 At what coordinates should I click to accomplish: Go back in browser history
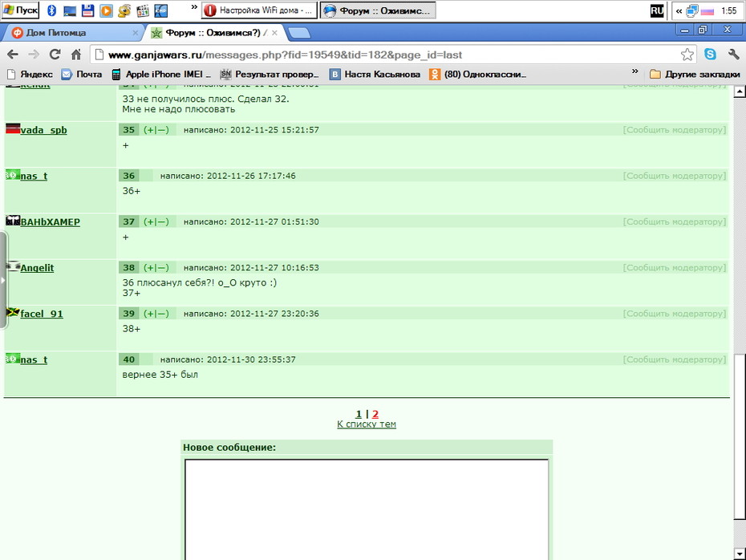pyautogui.click(x=13, y=55)
